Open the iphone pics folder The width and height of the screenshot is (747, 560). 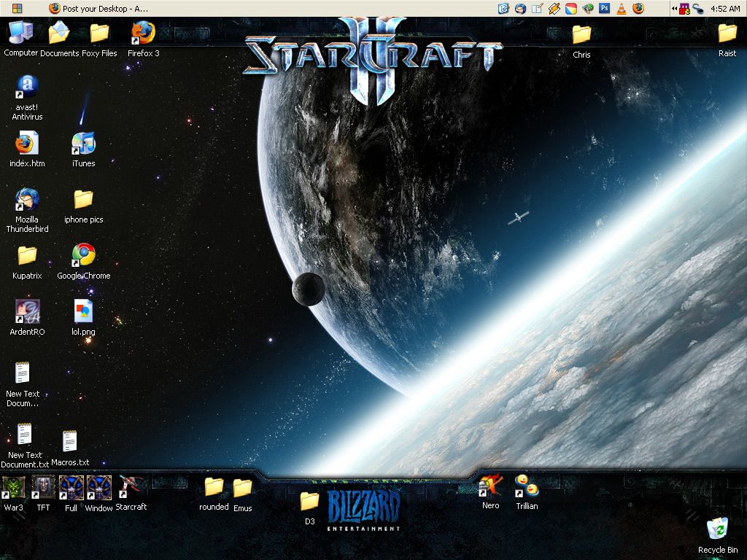click(83, 206)
